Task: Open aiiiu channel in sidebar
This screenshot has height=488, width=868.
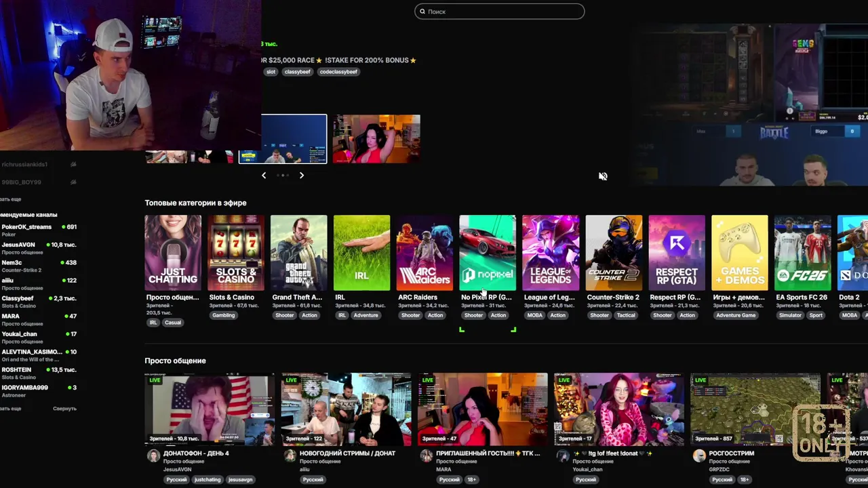Action: point(39,283)
